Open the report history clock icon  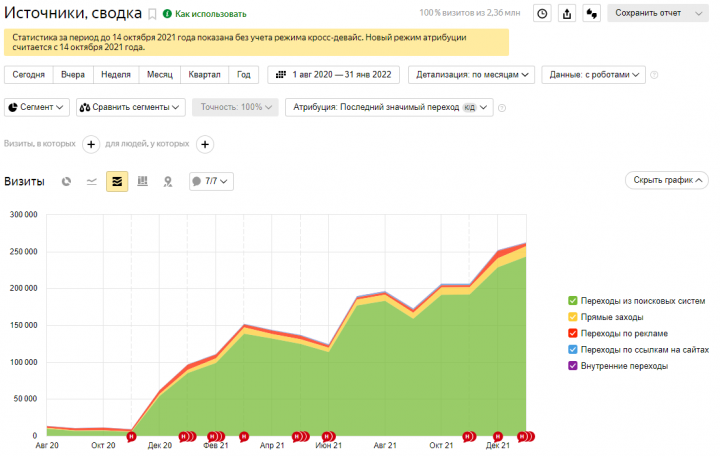[x=542, y=13]
